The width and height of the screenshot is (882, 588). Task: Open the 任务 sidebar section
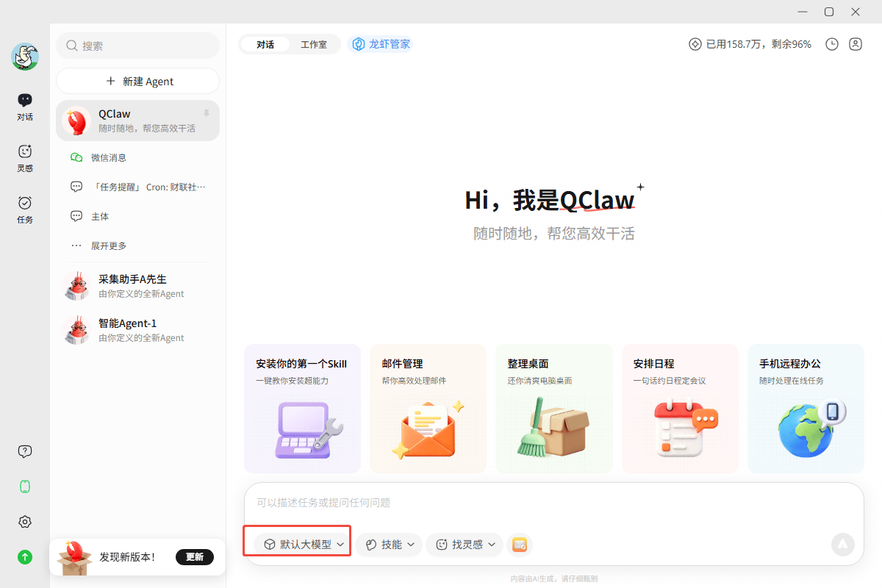(x=25, y=209)
